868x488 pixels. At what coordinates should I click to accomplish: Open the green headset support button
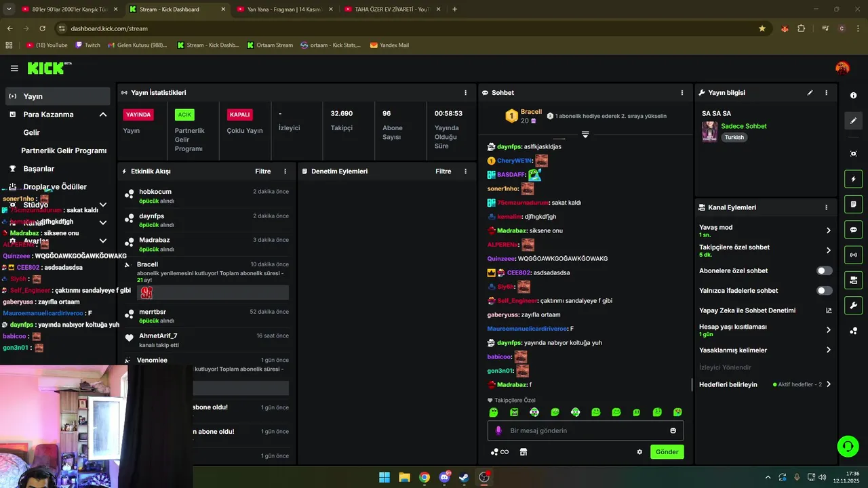(x=848, y=446)
